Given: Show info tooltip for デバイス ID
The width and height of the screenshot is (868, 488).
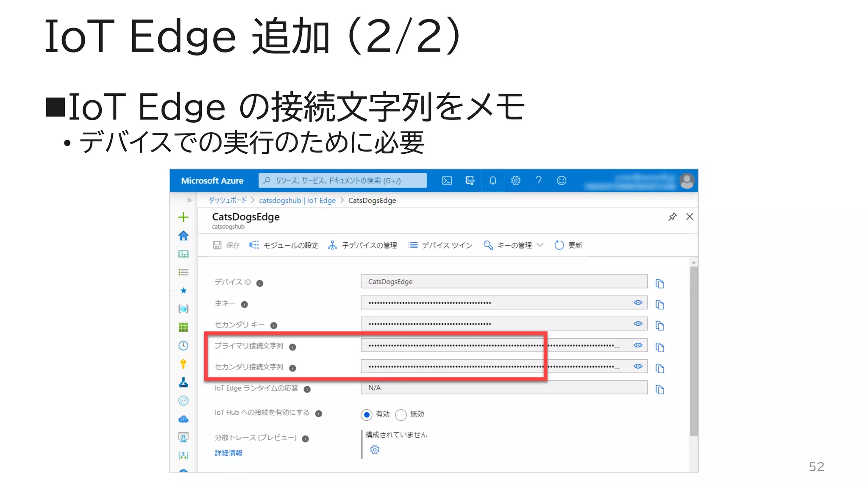Looking at the screenshot, I should [260, 283].
